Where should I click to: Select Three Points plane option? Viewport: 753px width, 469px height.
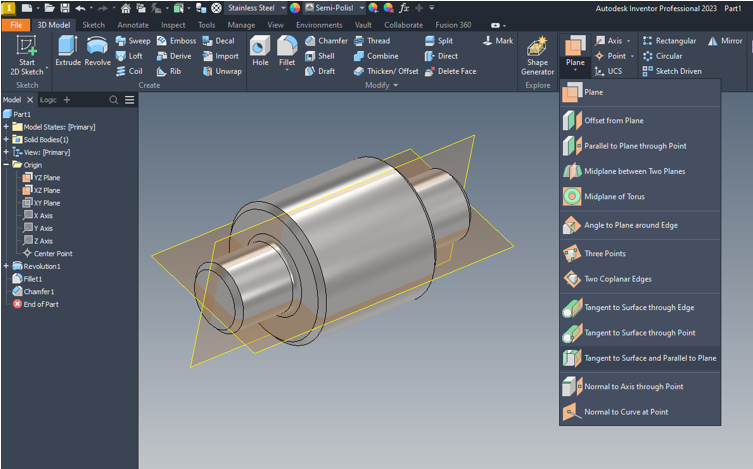point(640,253)
